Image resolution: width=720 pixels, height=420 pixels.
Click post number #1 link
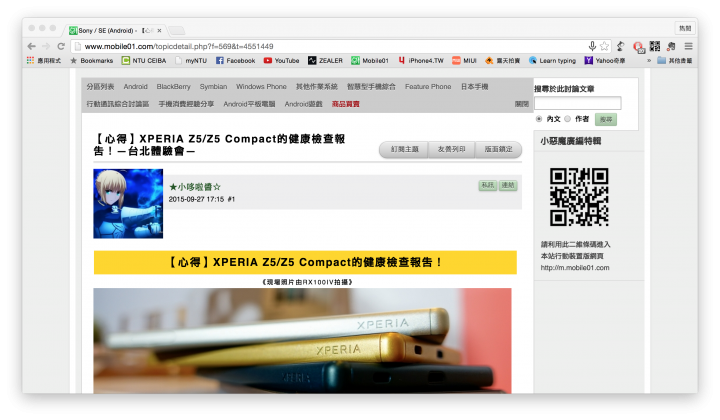(x=231, y=199)
